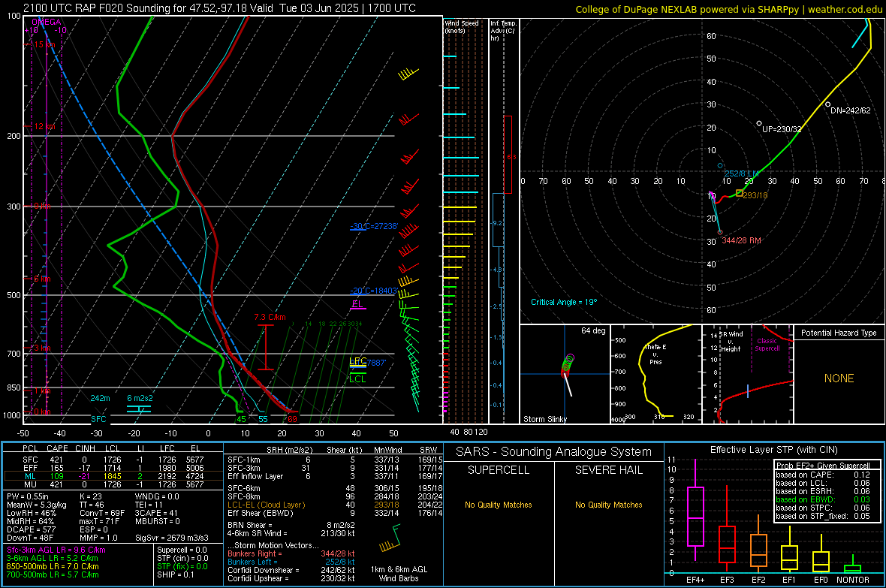Click the BRN Shear = 8 m2/s2 line
Screen dimensions: 886x588
[x=291, y=525]
